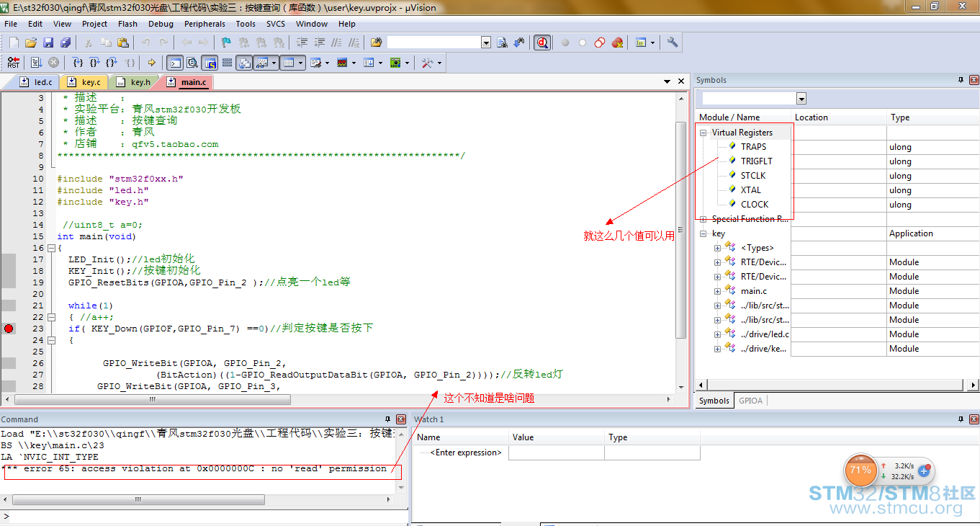
Task: Pin the Symbols panel
Action: (961, 80)
